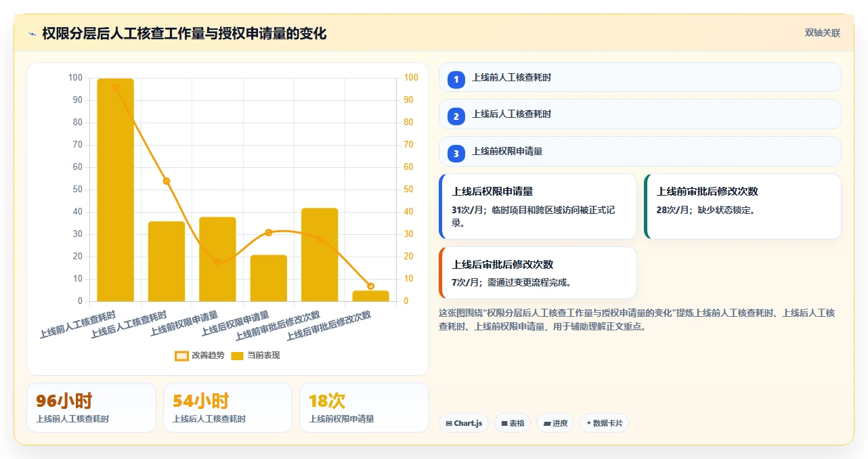This screenshot has width=868, height=459.
Task: Click the number 1 badge icon
Action: coord(456,79)
